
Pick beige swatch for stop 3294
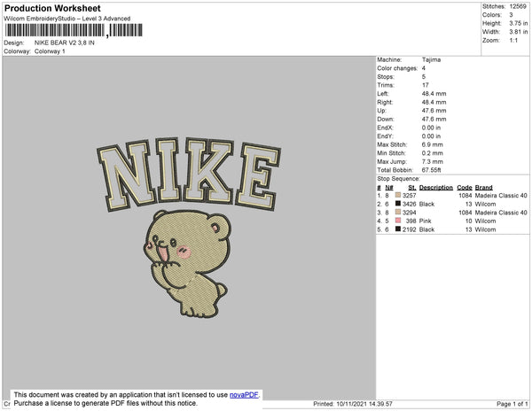coord(398,212)
